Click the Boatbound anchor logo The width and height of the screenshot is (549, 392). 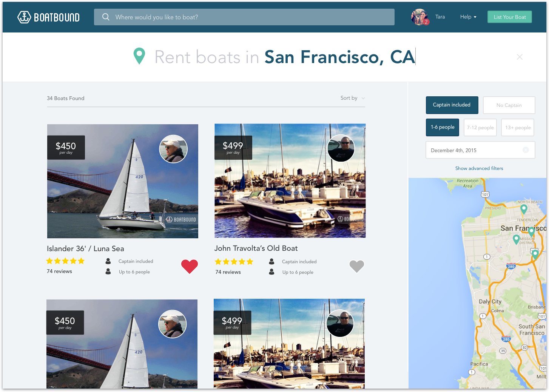coord(49,17)
